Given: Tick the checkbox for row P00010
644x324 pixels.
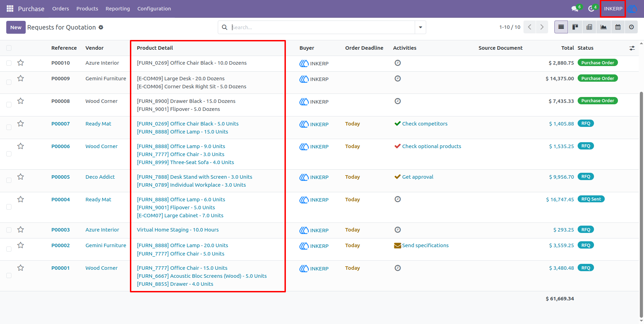Looking at the screenshot, I should pyautogui.click(x=9, y=63).
